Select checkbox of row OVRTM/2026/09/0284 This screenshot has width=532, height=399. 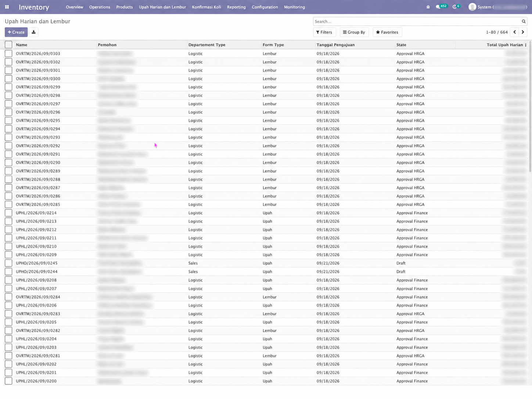click(8, 297)
